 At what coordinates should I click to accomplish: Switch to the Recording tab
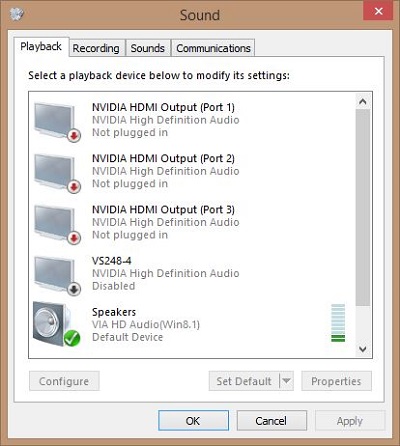click(x=96, y=48)
